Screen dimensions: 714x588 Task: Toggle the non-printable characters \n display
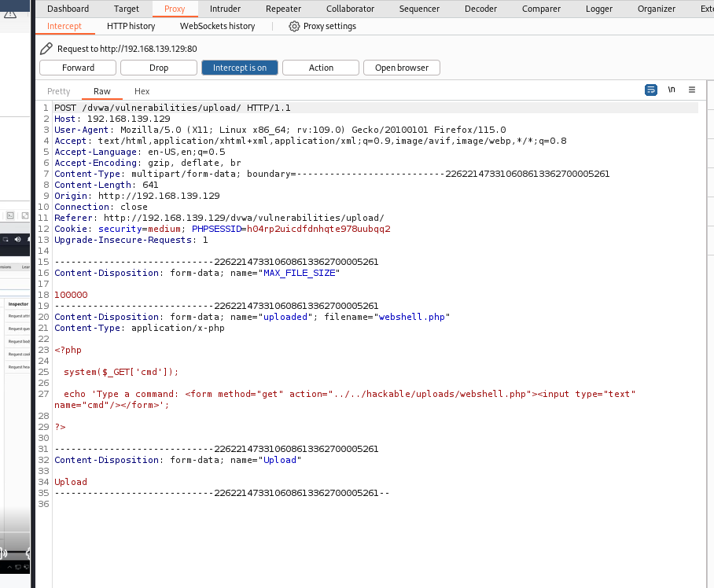pyautogui.click(x=672, y=90)
